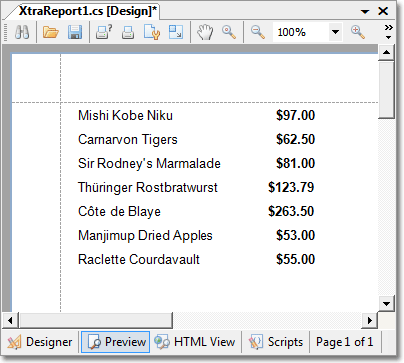The image size is (404, 363).
Task: Click the $62.50 price value
Action: 296,139
